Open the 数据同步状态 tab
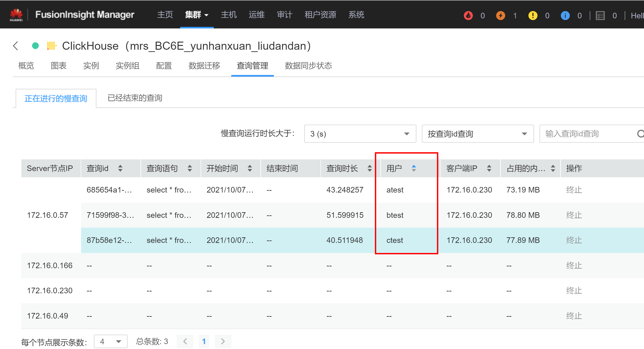The image size is (644, 349). tap(308, 66)
